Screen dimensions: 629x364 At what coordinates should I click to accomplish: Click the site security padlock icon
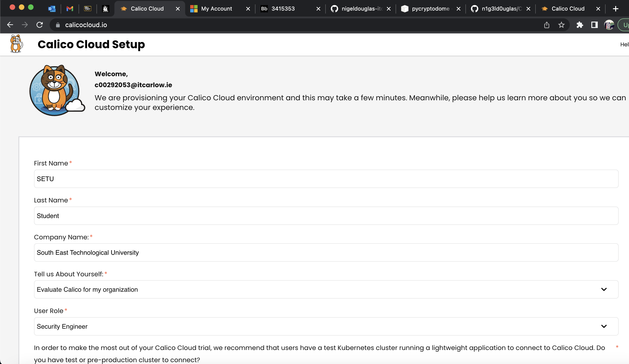tap(58, 25)
